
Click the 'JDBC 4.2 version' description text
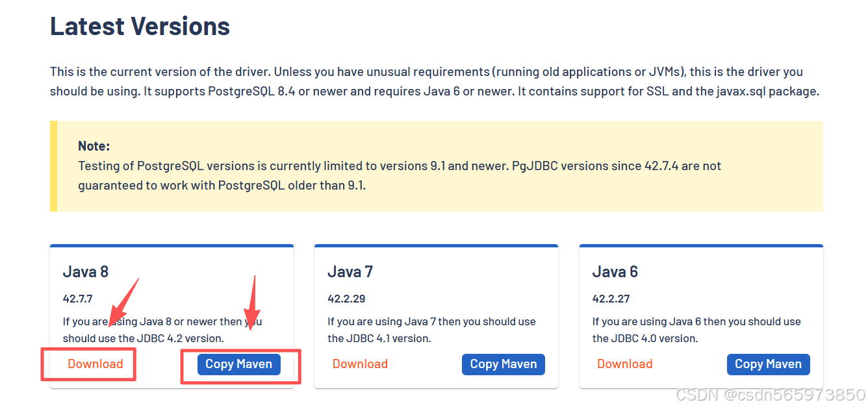pyautogui.click(x=162, y=330)
